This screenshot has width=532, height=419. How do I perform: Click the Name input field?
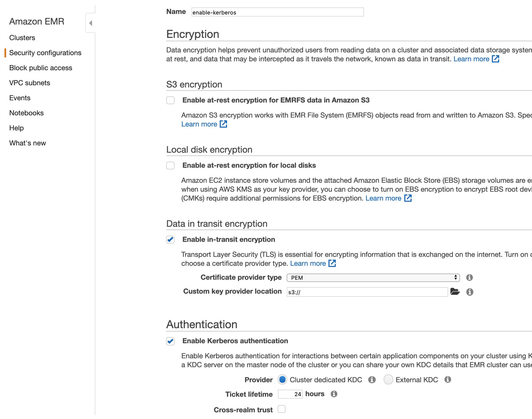(x=277, y=12)
